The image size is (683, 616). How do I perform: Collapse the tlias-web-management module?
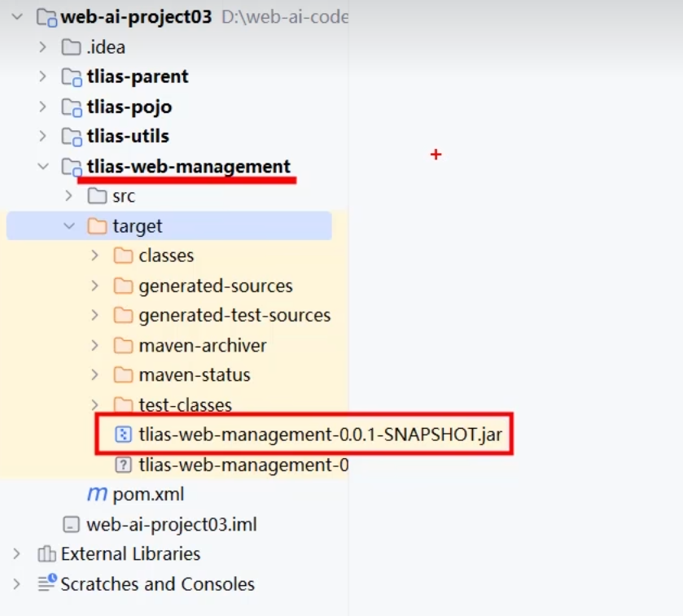43,167
